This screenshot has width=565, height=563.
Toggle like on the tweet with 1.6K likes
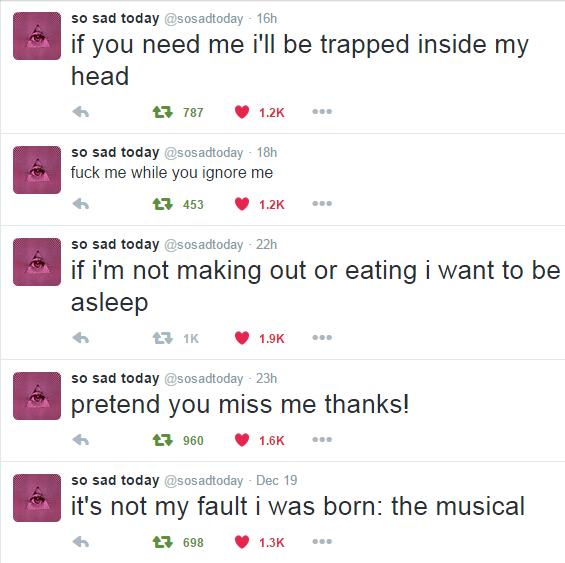[242, 440]
